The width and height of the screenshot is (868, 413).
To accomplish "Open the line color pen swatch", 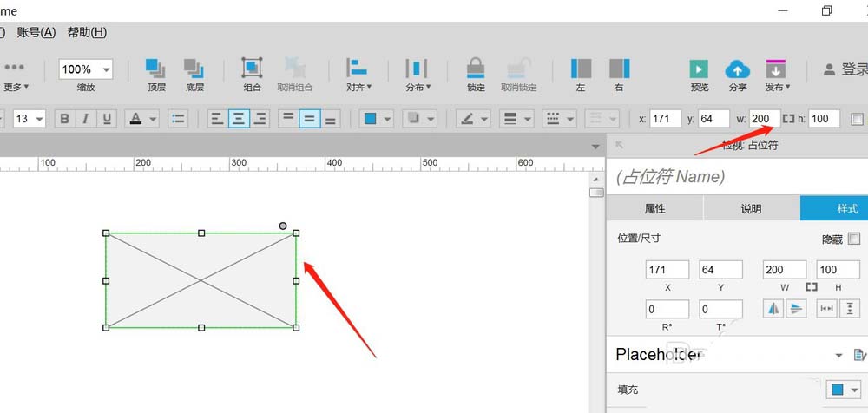I will pyautogui.click(x=467, y=119).
